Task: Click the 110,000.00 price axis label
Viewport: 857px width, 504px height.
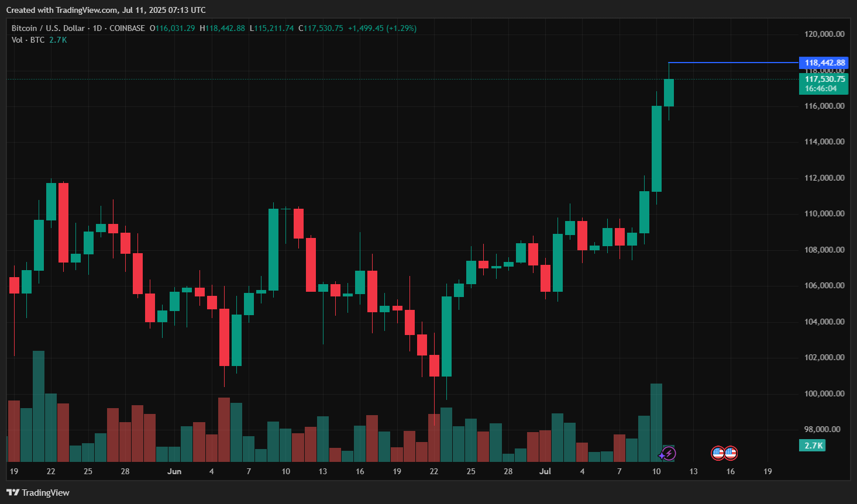Action: [824, 213]
